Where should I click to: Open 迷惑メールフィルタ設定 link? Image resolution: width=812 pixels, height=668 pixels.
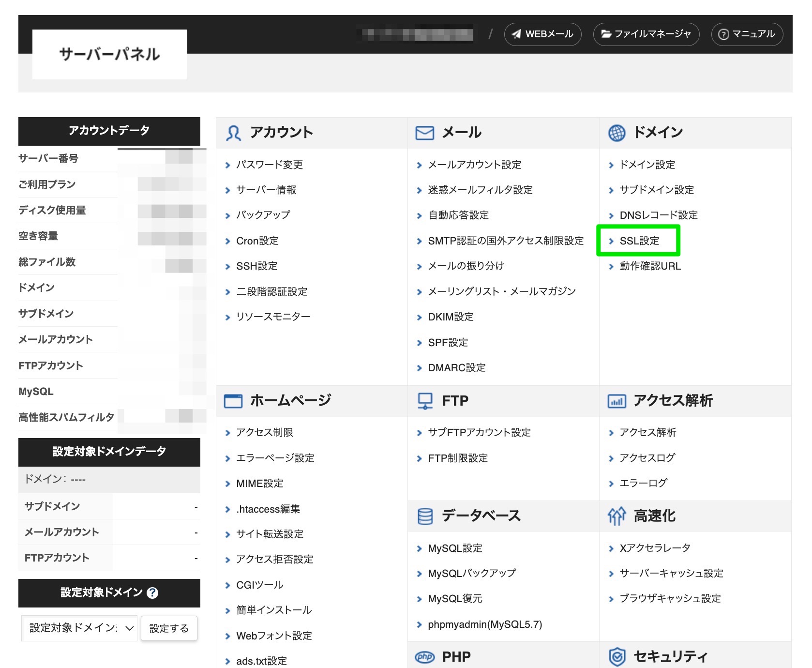[x=481, y=190]
